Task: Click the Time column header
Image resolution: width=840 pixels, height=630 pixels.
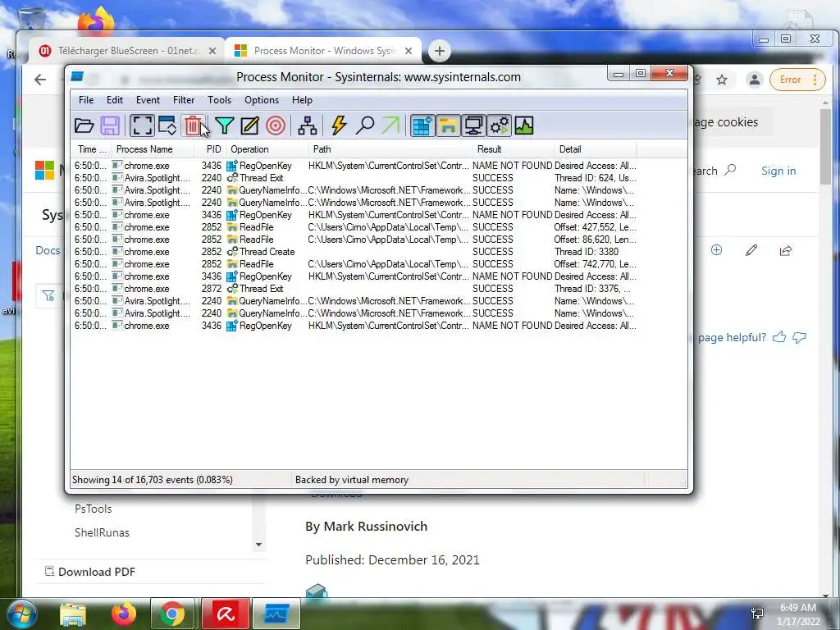Action: 92,149
